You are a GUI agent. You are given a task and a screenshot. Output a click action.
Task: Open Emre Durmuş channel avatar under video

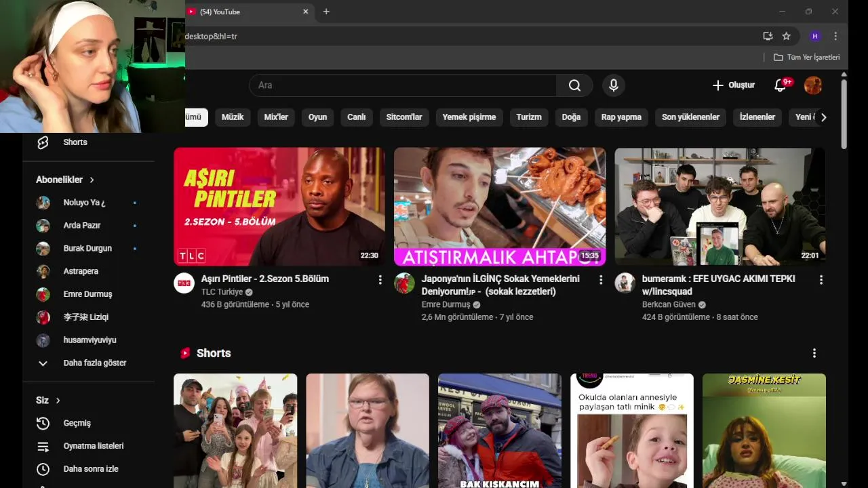pos(404,283)
